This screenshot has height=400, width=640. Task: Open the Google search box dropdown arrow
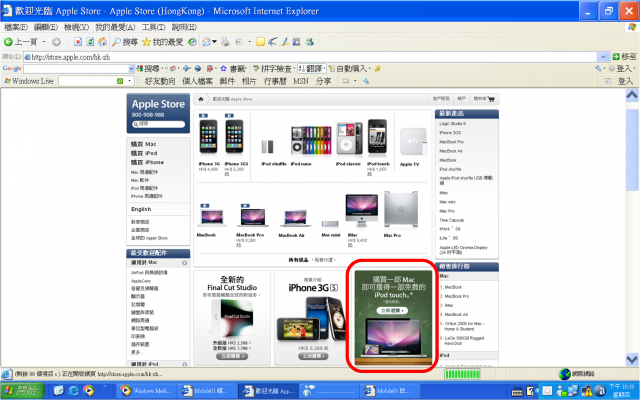131,69
